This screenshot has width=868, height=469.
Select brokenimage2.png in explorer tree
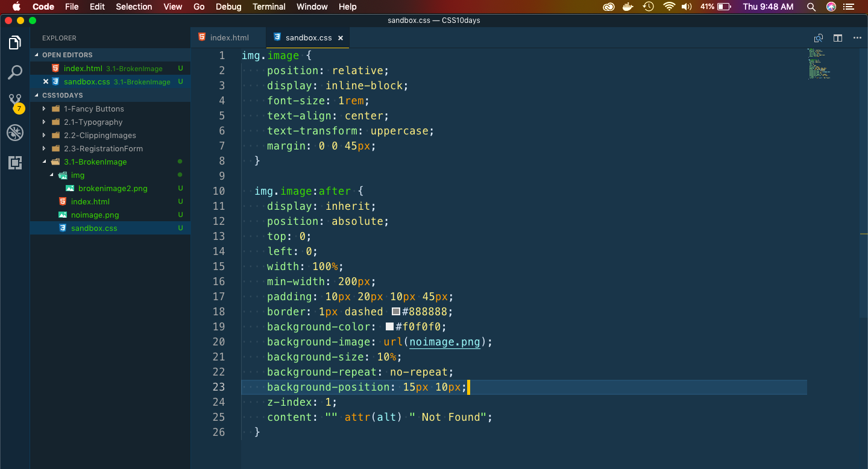[110, 188]
